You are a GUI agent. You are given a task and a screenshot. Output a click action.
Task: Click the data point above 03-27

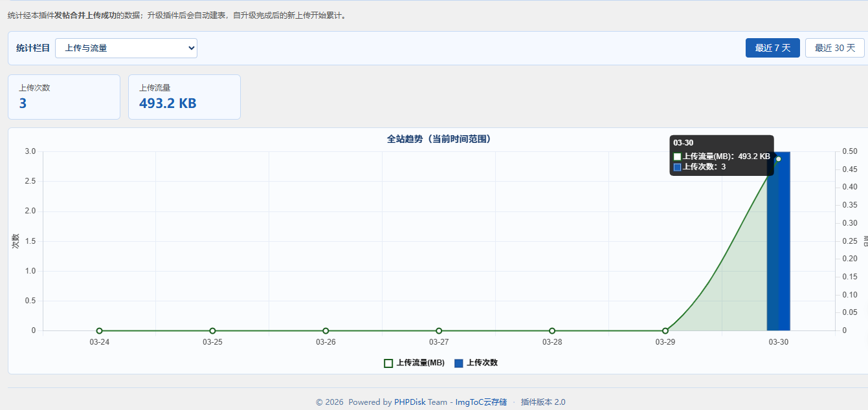(439, 330)
